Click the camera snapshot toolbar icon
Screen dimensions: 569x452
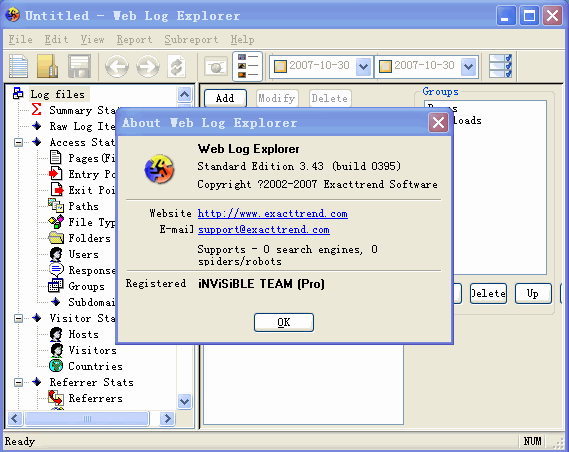216,66
